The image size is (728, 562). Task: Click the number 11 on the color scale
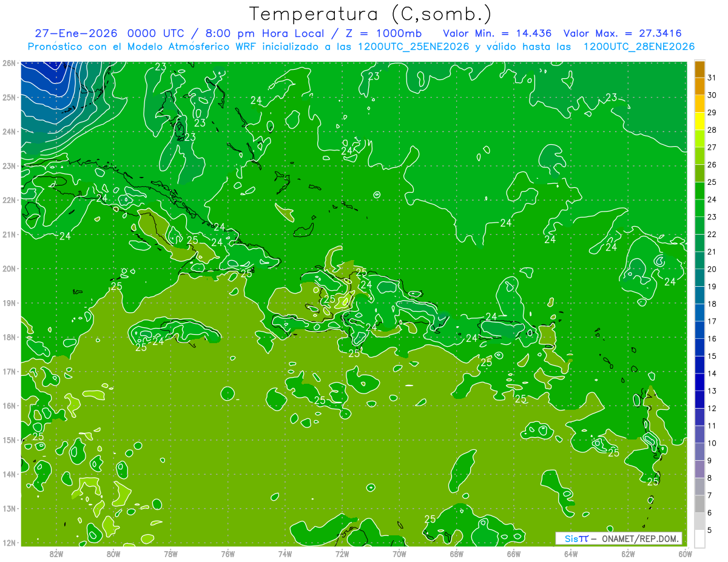point(712,426)
